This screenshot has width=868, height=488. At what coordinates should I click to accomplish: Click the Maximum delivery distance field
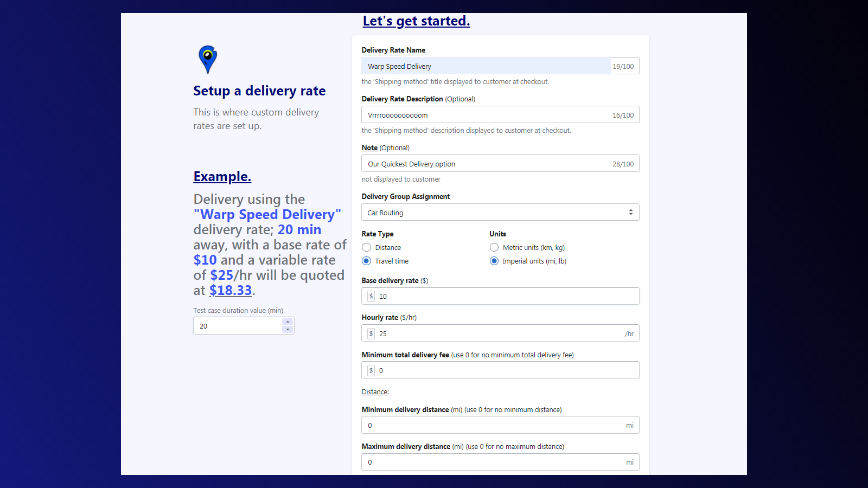500,462
